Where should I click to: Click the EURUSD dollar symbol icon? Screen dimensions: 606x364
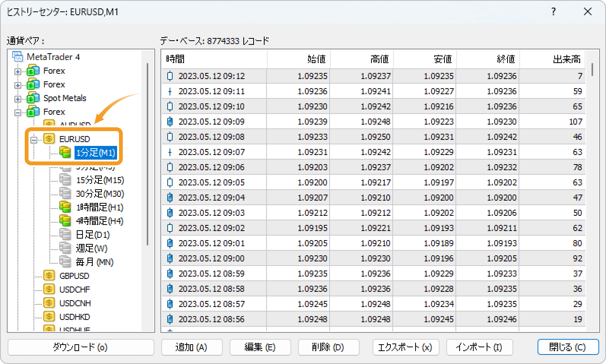(49, 139)
